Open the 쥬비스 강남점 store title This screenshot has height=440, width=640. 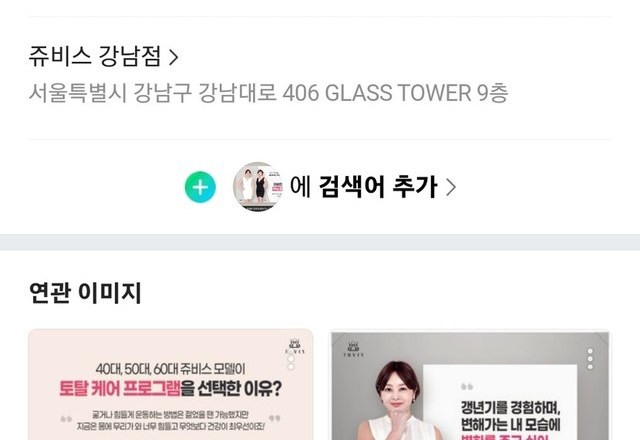click(95, 56)
